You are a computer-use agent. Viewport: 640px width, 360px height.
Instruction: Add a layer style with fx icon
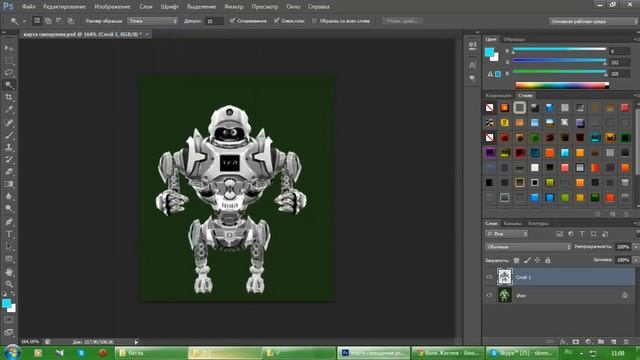(x=563, y=341)
